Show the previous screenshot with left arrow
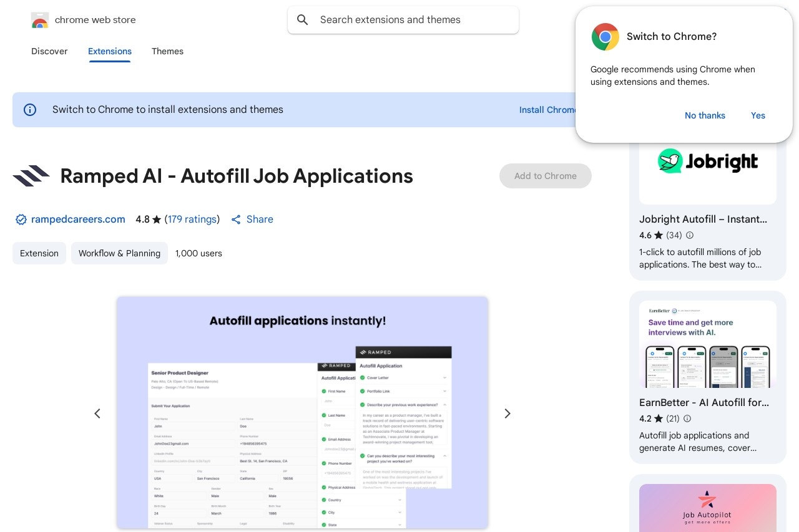 point(97,414)
